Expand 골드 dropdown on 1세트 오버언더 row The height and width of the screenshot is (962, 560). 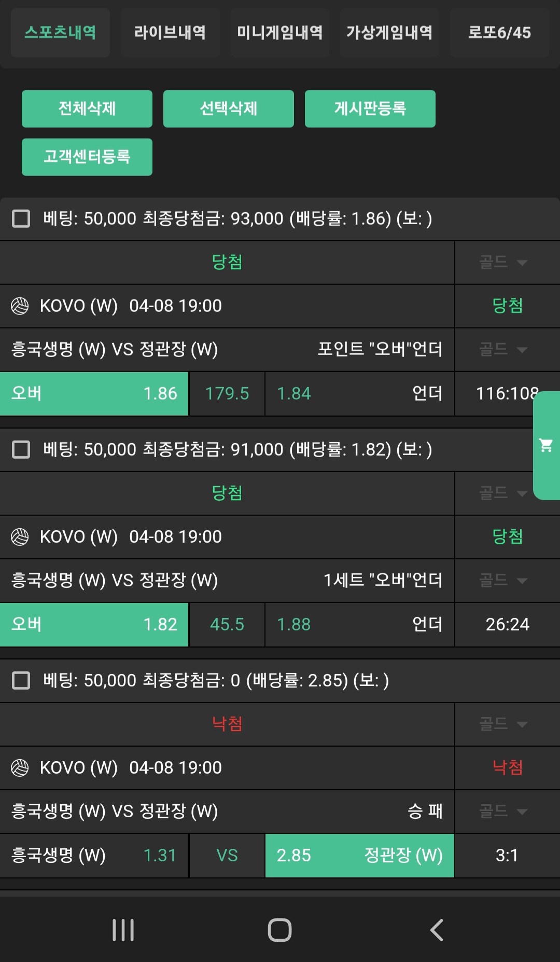[x=503, y=580]
